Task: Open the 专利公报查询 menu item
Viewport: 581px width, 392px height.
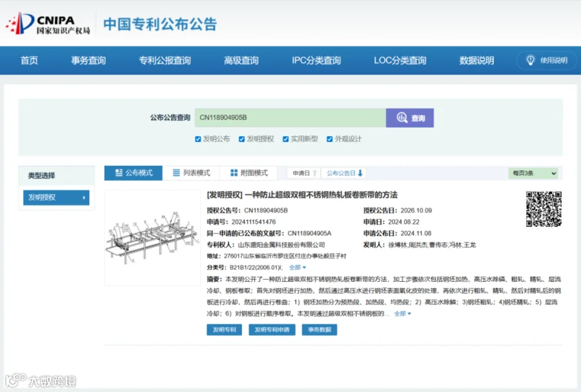Action: 165,61
